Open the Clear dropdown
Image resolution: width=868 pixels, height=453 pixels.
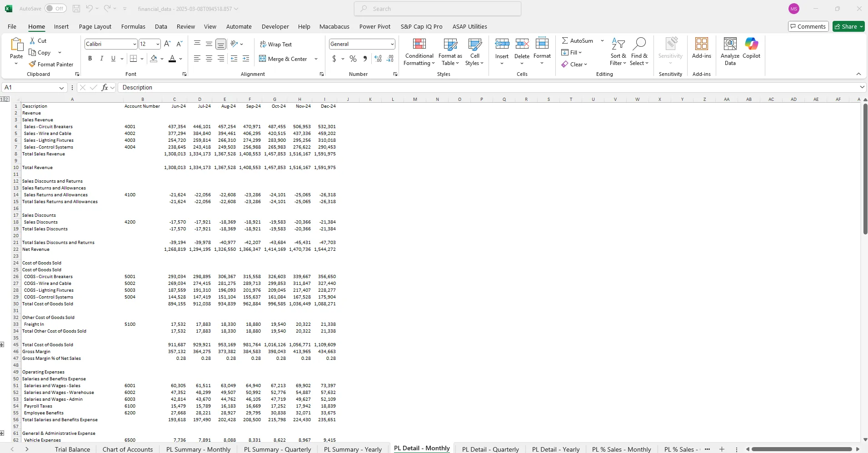tap(574, 64)
